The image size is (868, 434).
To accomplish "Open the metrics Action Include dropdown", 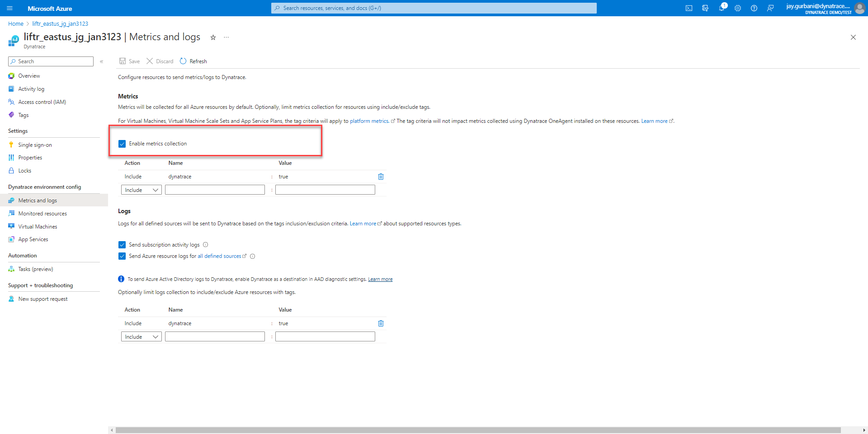I will (x=142, y=190).
